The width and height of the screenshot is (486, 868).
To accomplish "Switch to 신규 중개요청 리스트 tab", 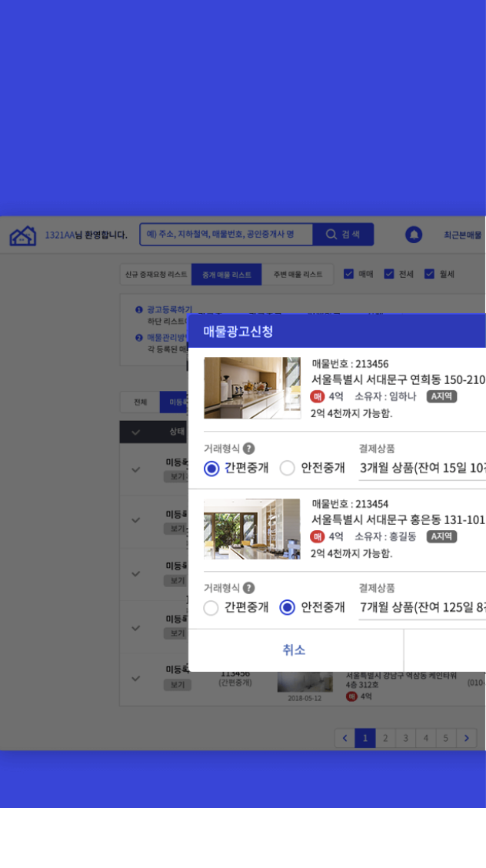I will pyautogui.click(x=156, y=275).
